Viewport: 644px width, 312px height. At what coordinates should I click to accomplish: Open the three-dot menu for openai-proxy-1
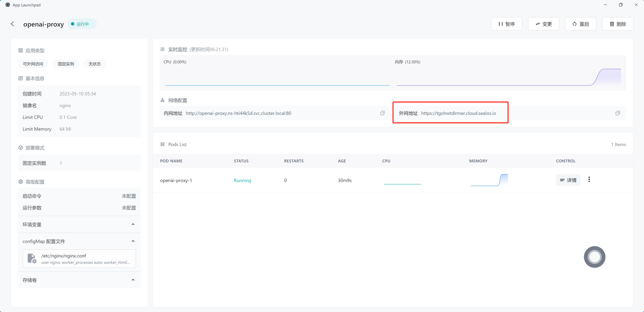(589, 180)
